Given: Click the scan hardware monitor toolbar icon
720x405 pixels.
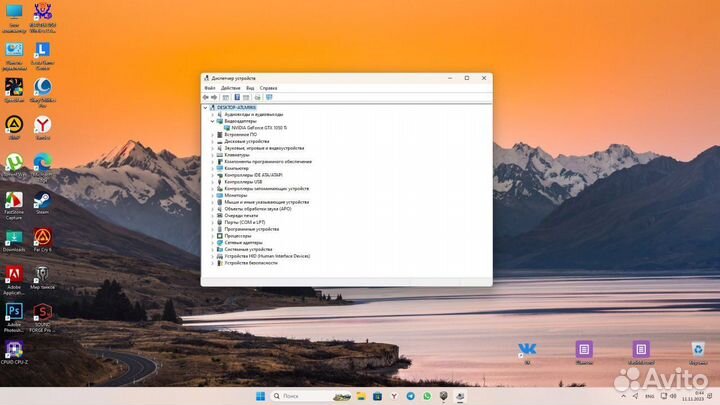Looking at the screenshot, I should (x=269, y=97).
